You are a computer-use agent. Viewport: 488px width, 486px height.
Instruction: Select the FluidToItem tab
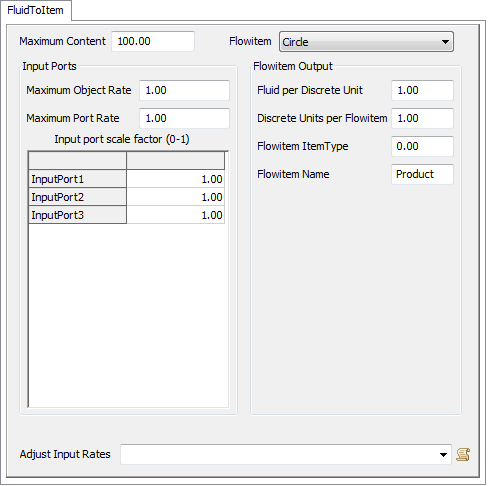tap(35, 10)
